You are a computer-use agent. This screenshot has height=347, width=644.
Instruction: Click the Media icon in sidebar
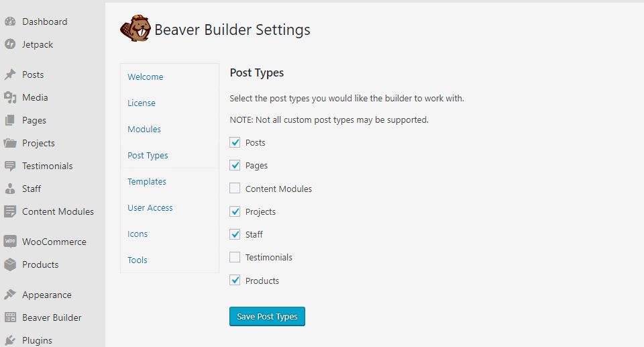tap(10, 97)
